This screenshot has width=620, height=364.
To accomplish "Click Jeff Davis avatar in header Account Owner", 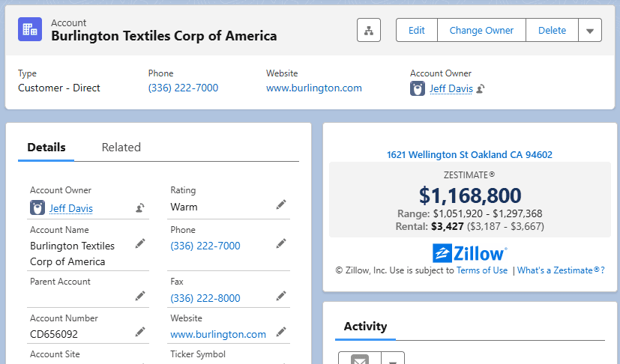I will (x=417, y=88).
